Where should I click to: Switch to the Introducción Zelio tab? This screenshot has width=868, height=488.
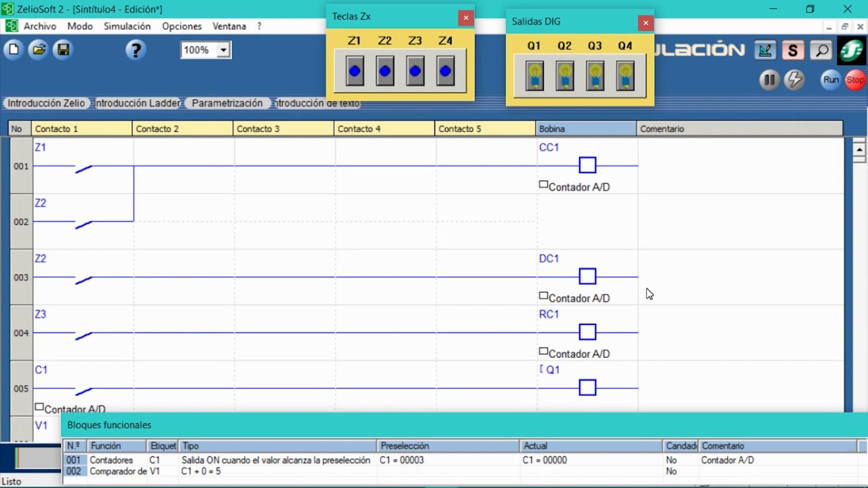(46, 104)
